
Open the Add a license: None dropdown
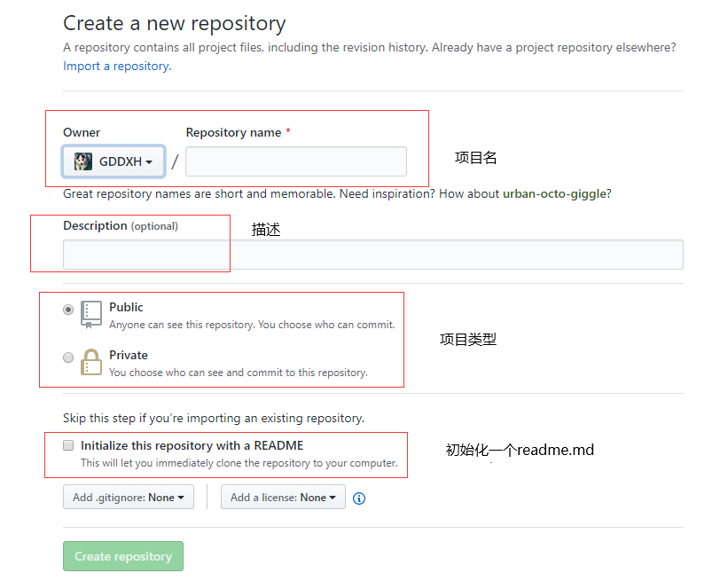pyautogui.click(x=282, y=497)
